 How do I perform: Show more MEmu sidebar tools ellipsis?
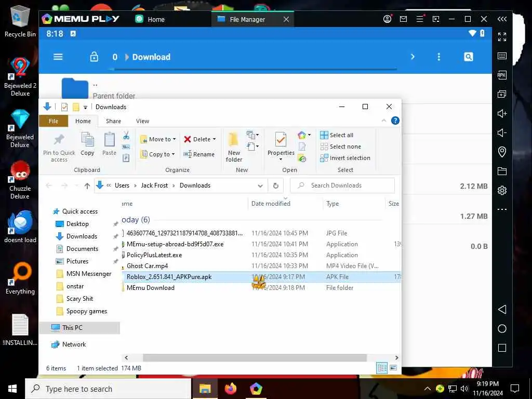click(x=502, y=209)
